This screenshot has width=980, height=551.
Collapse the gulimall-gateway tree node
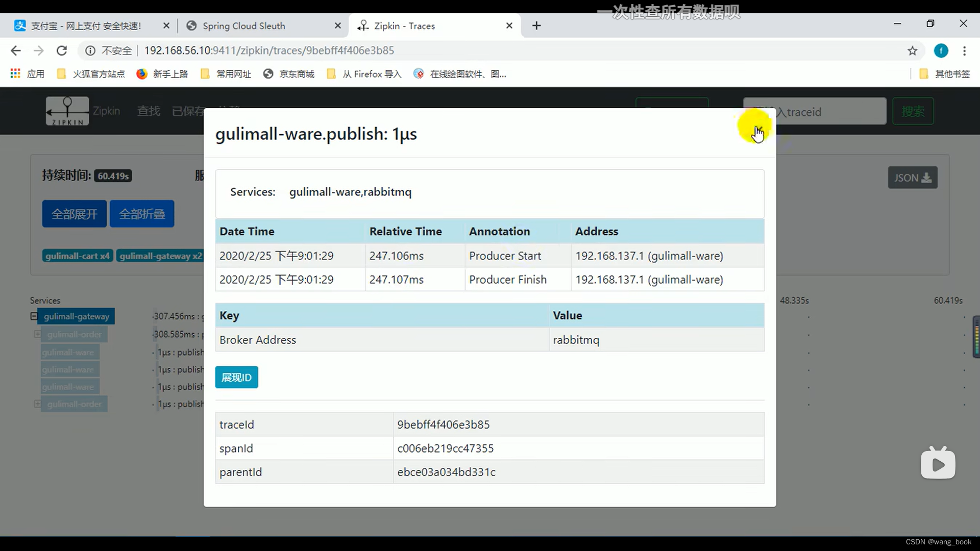tap(34, 316)
